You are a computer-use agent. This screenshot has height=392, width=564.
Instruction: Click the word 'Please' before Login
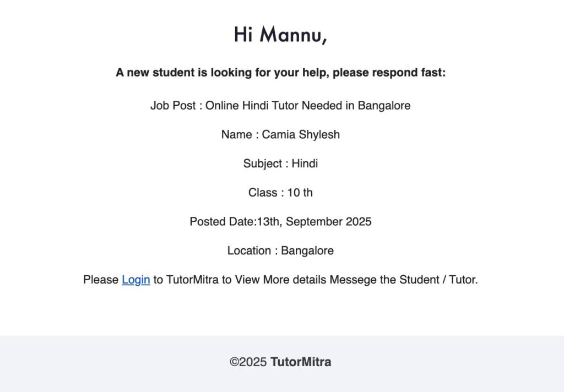[x=101, y=280]
